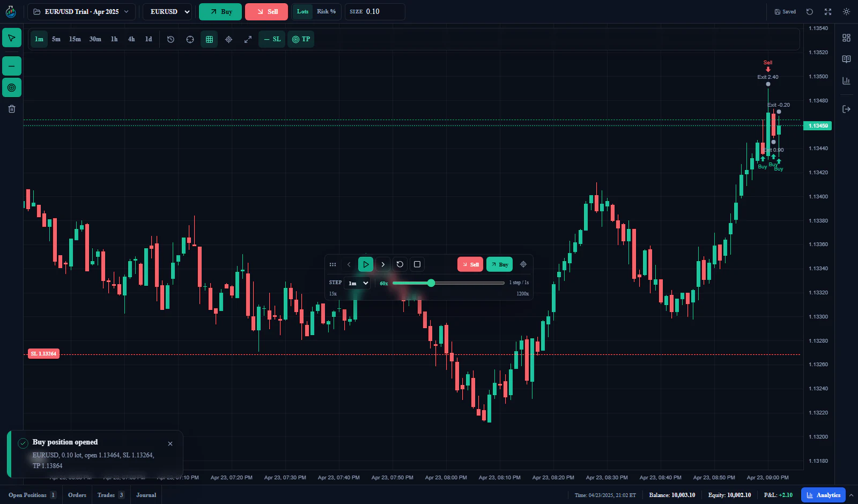
Task: Click the 1.13450 current price label
Action: pyautogui.click(x=817, y=126)
